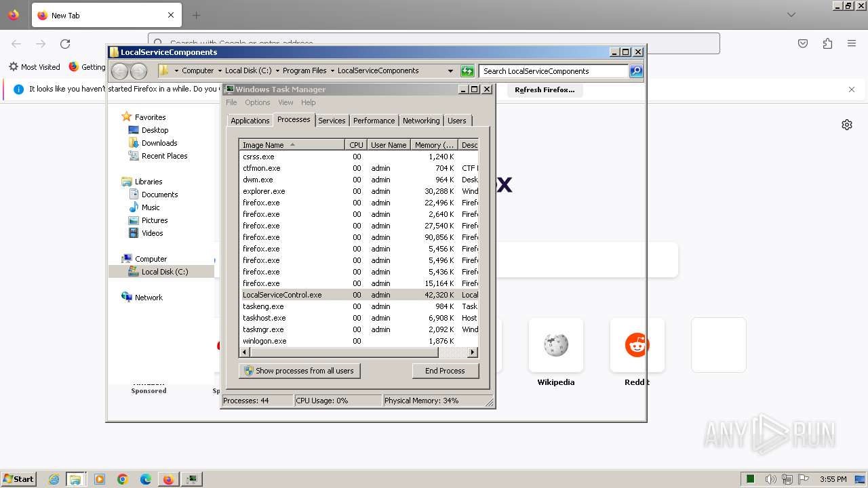
Task: Click process list horizontal scrollbar left arrow
Action: [245, 352]
